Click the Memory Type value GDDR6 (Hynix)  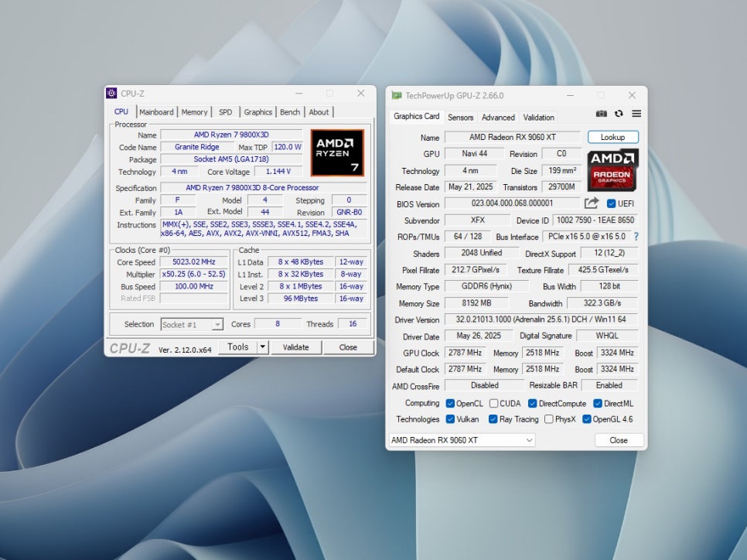coord(487,286)
